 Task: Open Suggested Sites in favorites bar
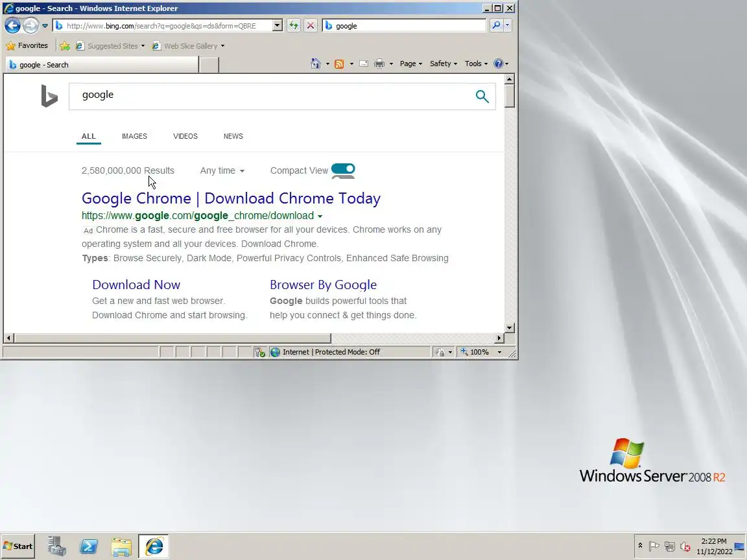pos(110,46)
